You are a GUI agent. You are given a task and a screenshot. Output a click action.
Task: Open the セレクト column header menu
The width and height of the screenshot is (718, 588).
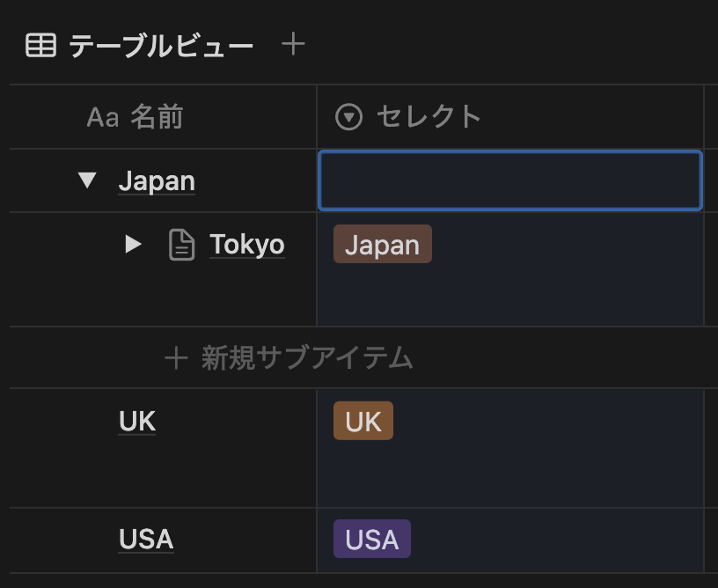pyautogui.click(x=429, y=117)
